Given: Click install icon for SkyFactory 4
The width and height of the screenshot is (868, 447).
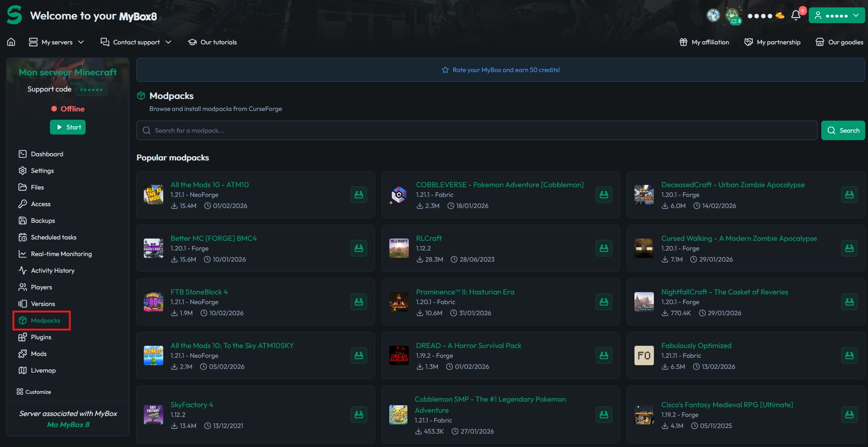Looking at the screenshot, I should click(x=358, y=415).
